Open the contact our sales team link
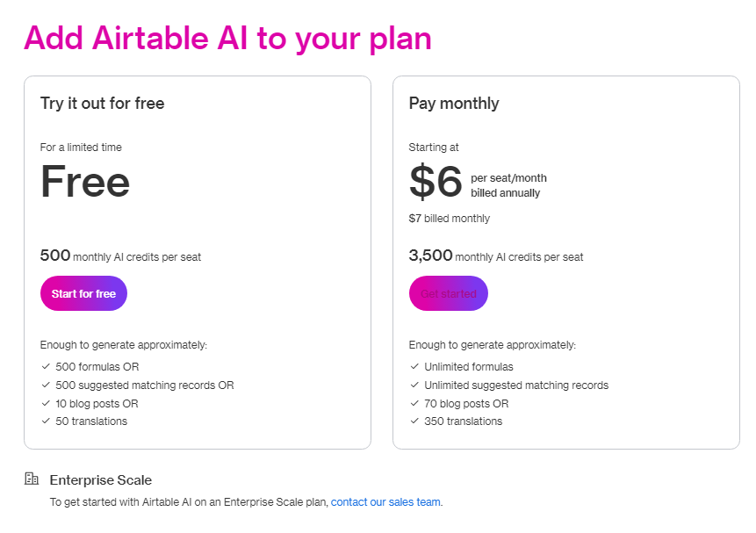 (x=386, y=502)
